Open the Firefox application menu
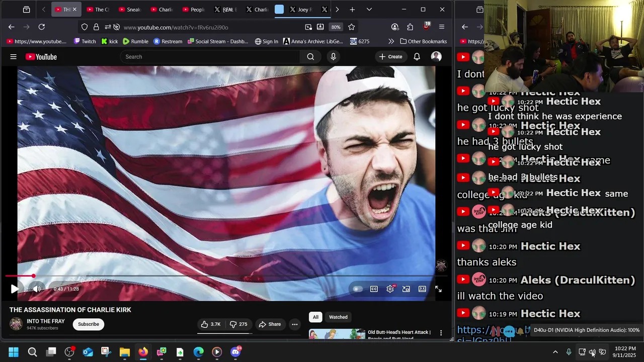The width and height of the screenshot is (644, 362). coord(442,27)
